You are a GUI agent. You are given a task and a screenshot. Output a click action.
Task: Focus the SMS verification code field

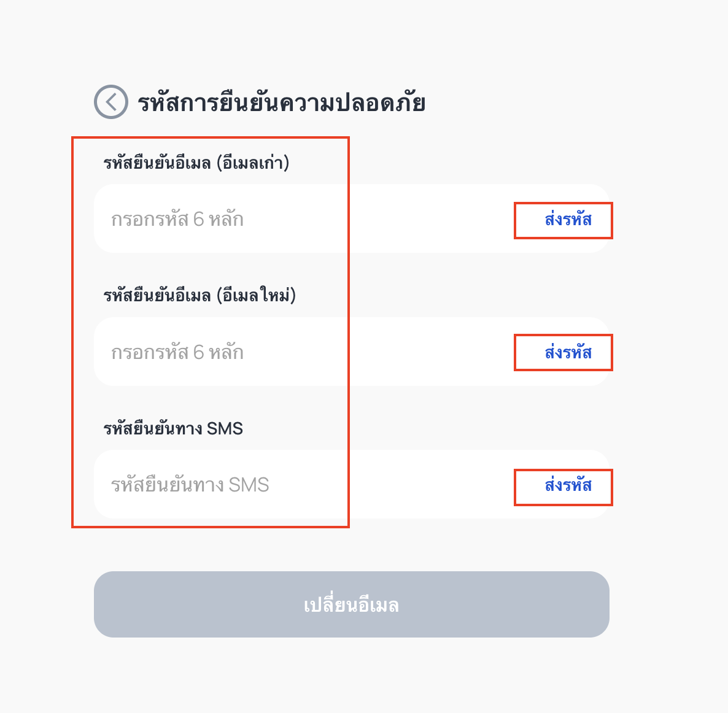pyautogui.click(x=352, y=484)
